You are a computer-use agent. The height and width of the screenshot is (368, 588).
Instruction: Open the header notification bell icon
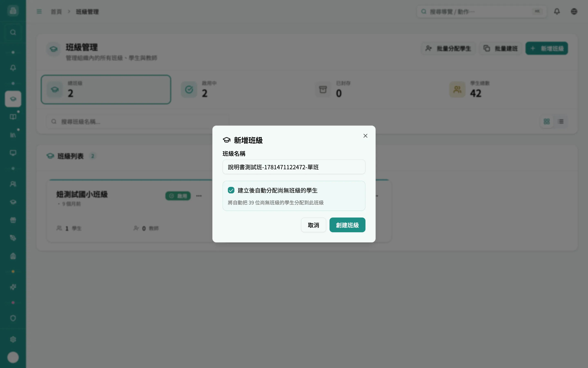(557, 11)
